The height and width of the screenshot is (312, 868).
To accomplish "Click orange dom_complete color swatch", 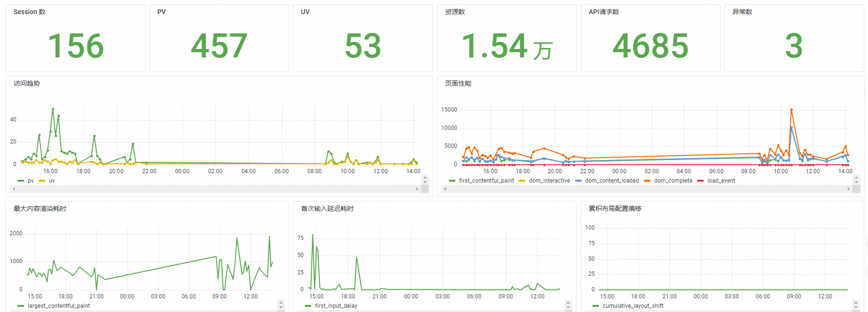I will pos(647,181).
